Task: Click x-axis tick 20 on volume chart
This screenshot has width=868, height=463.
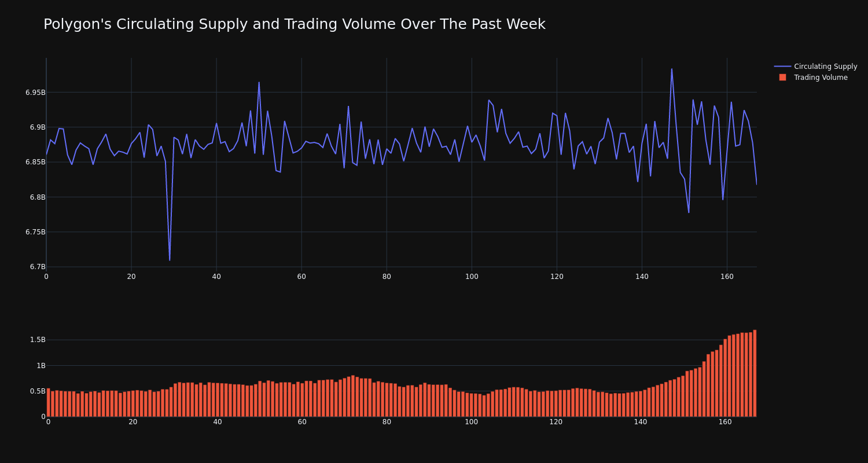Action: point(133,422)
